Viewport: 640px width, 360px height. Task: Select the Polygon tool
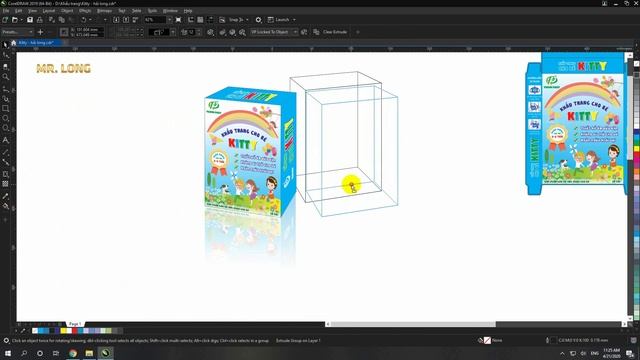[5, 128]
